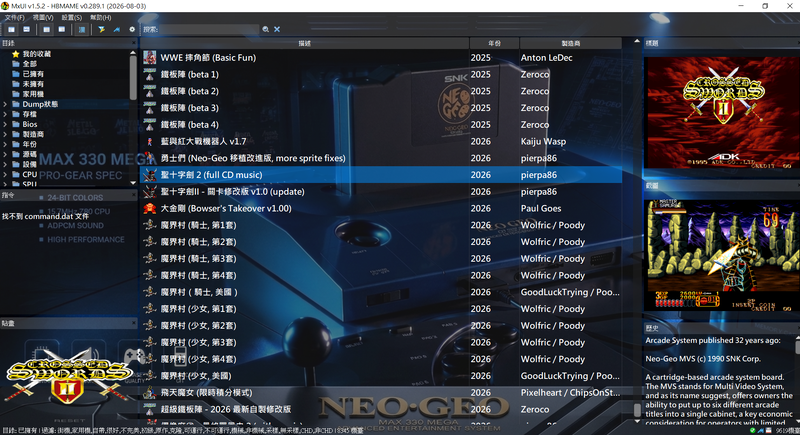
Task: Select 鐵板陣 (beta 3) row
Action: click(381, 108)
